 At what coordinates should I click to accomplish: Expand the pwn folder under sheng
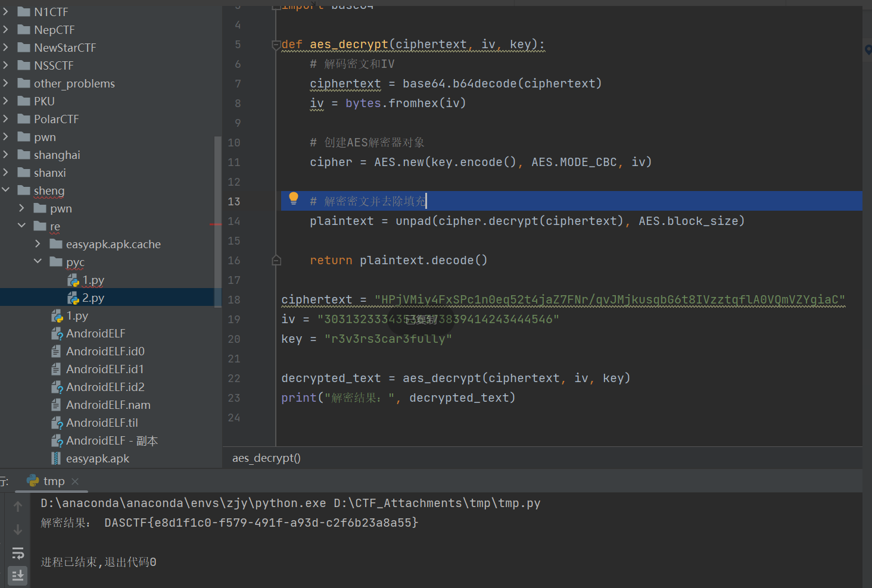(22, 208)
